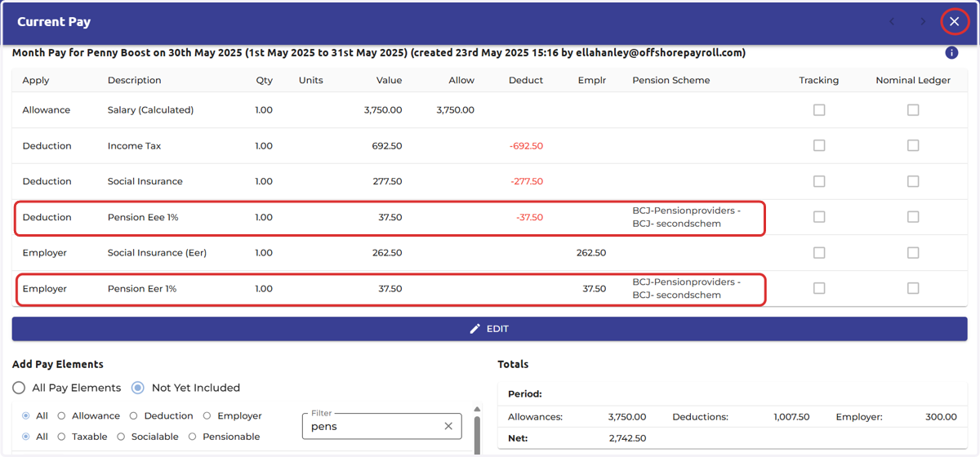980x457 pixels.
Task: Click the Pension Scheme column header
Action: pos(671,80)
